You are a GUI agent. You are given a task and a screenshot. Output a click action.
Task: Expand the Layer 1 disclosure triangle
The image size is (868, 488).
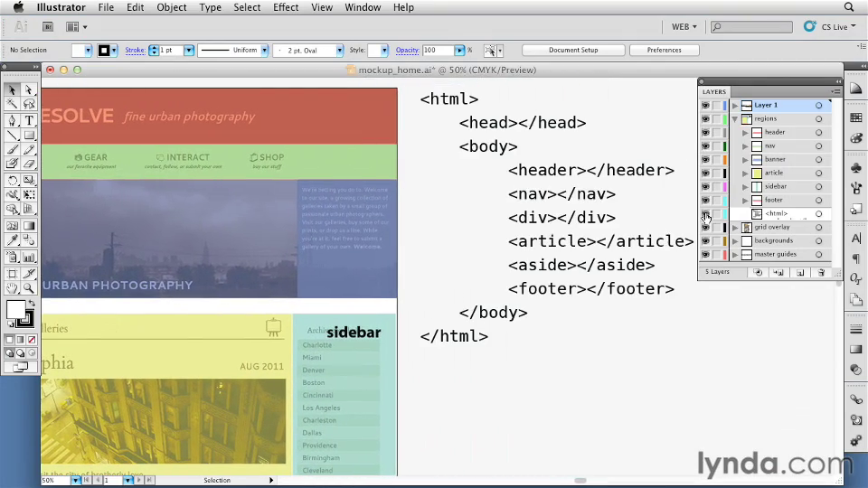735,105
